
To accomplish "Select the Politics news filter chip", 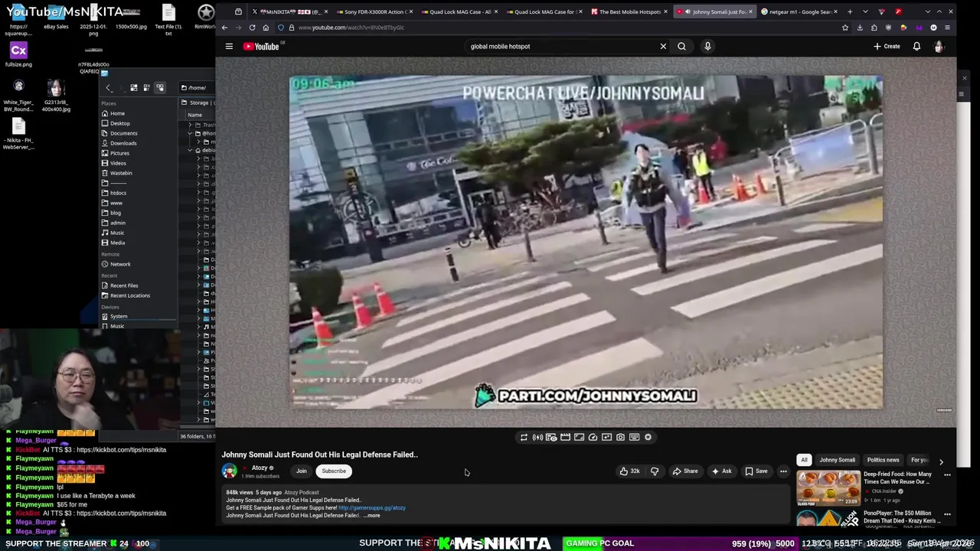I will pos(883,460).
